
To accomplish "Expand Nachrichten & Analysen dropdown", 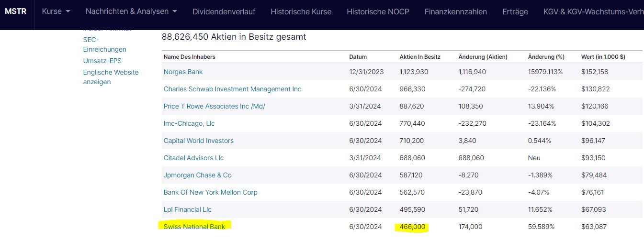I will pyautogui.click(x=131, y=11).
